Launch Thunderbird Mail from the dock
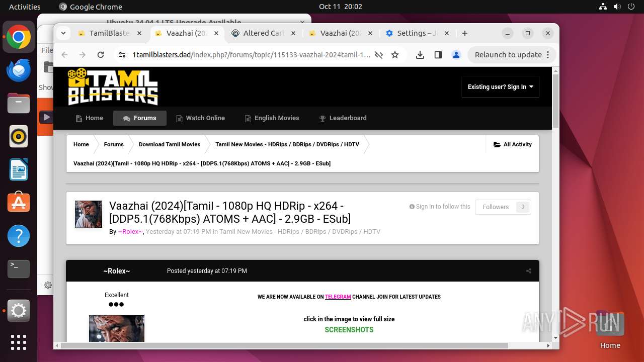This screenshot has height=362, width=644. point(19,70)
